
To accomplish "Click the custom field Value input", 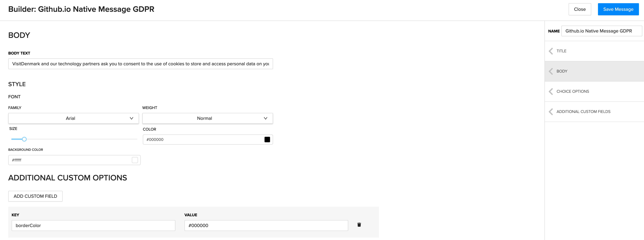I will pos(266,226).
